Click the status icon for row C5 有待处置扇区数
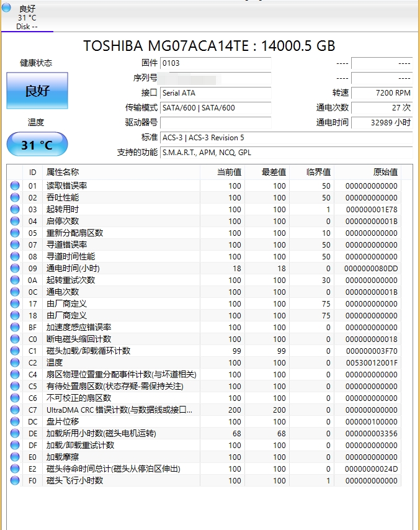 click(15, 386)
